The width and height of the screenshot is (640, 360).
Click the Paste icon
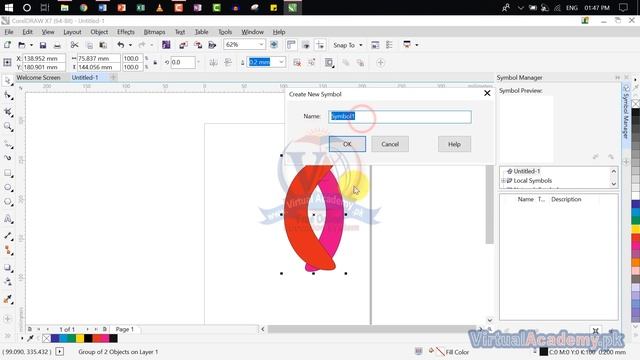click(x=103, y=45)
